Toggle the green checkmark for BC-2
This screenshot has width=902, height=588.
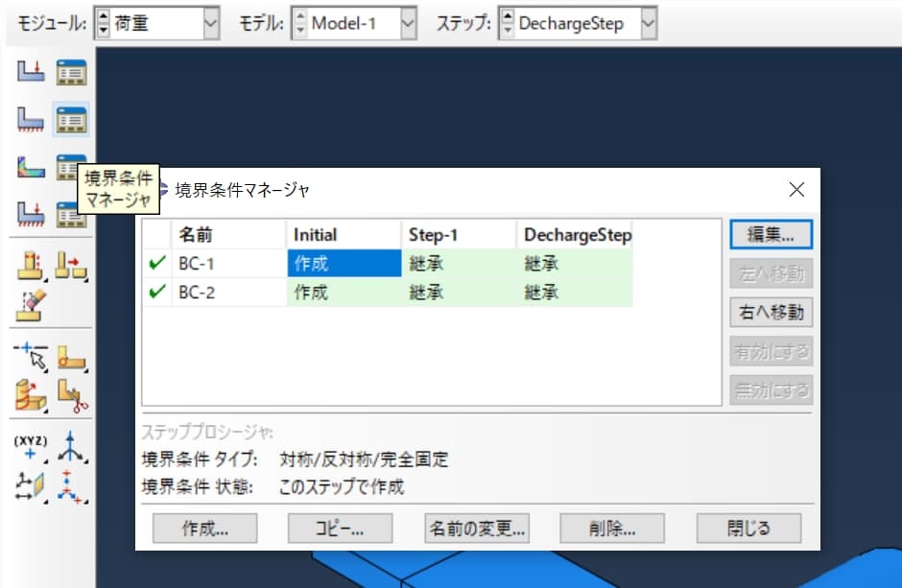point(156,292)
